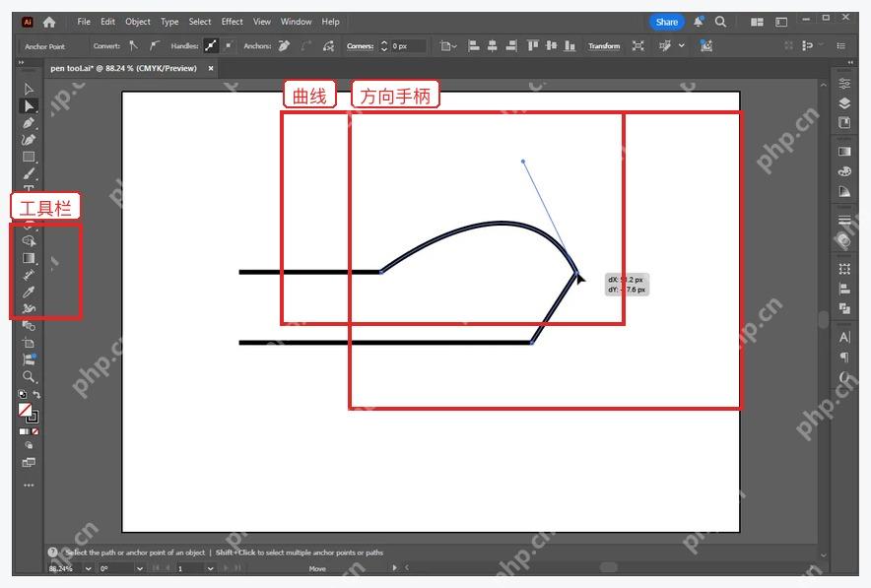Open the Layers panel icon
Image resolution: width=871 pixels, height=588 pixels.
[x=844, y=103]
